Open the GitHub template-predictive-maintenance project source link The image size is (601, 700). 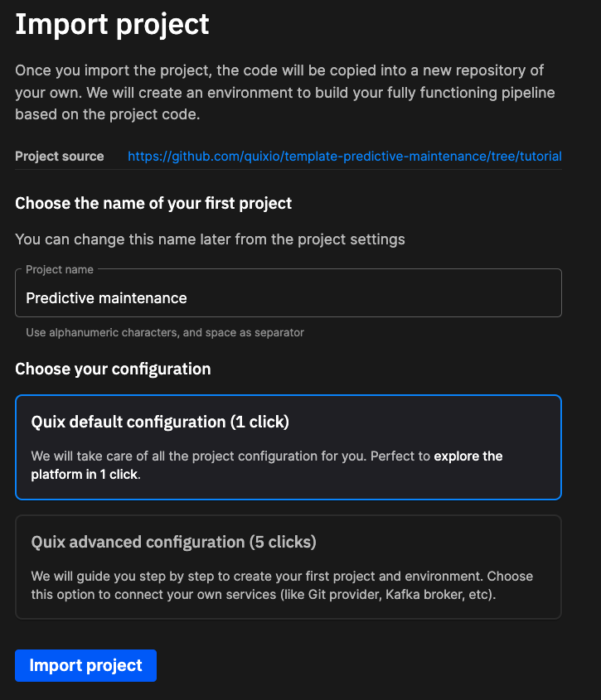click(345, 157)
